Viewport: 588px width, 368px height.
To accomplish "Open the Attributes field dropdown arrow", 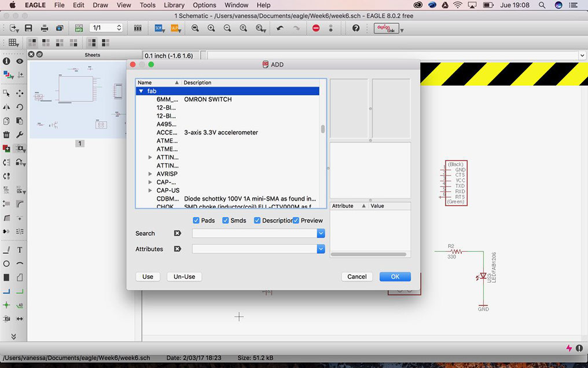I will click(x=321, y=249).
